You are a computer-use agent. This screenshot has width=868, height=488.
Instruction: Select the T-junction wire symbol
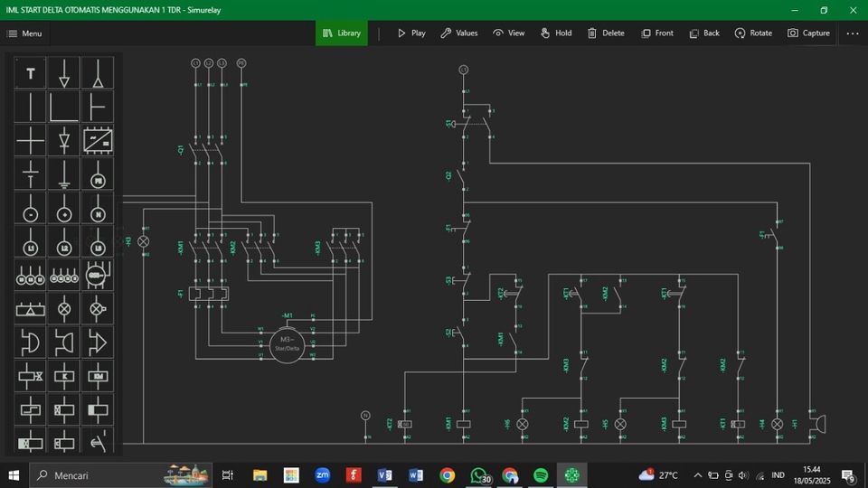98,107
